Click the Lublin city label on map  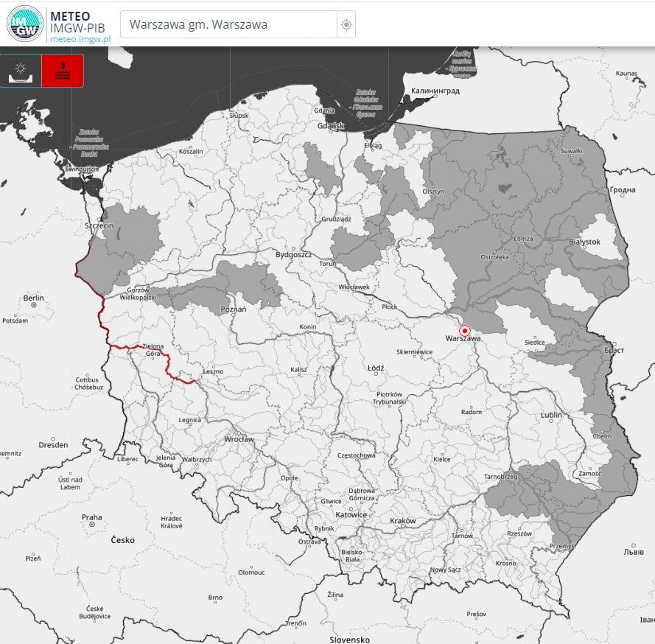[551, 415]
